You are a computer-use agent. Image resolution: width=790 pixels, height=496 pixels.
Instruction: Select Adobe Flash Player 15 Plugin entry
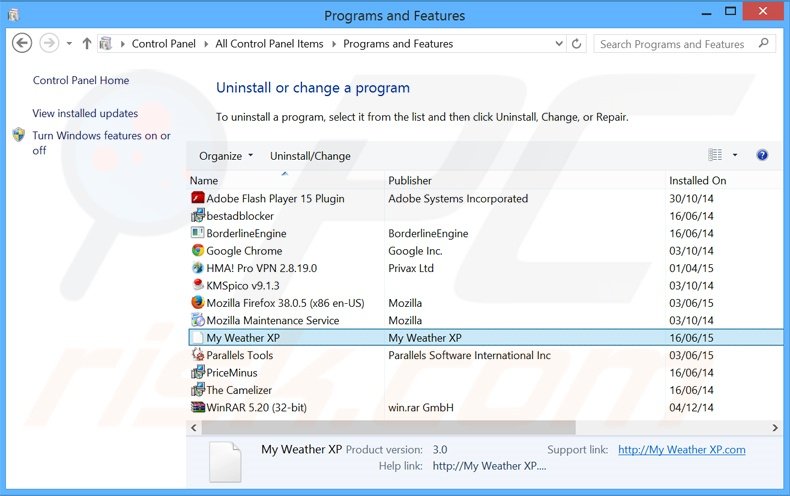coord(275,199)
